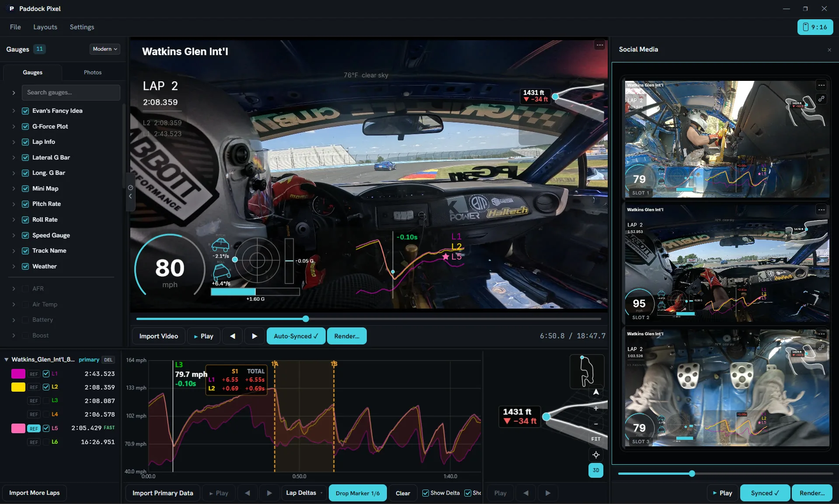Viewport: 839px width, 504px height.
Task: Click Drop Marker 1/6 button
Action: coord(358,493)
